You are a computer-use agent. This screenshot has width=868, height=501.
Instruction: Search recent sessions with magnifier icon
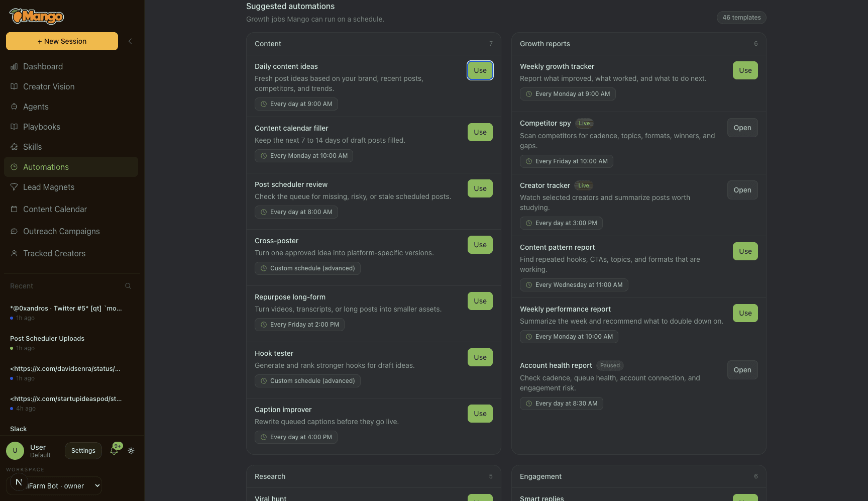(128, 286)
